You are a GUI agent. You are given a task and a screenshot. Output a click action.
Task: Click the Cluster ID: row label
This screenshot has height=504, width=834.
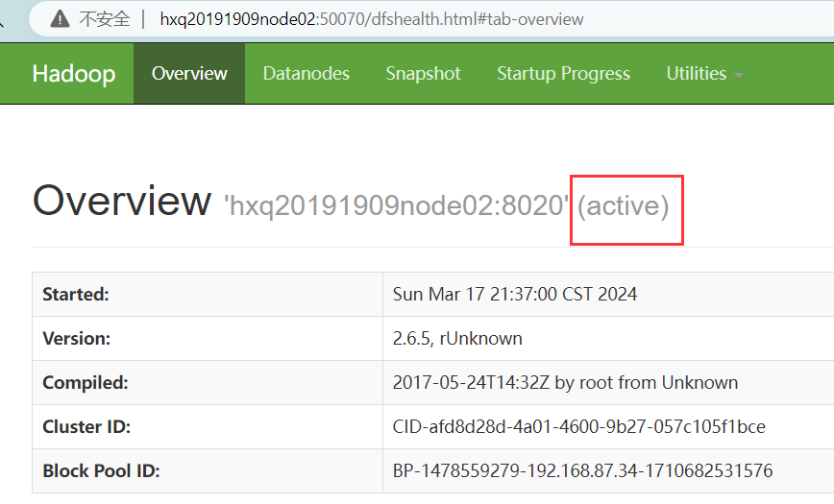click(86, 426)
